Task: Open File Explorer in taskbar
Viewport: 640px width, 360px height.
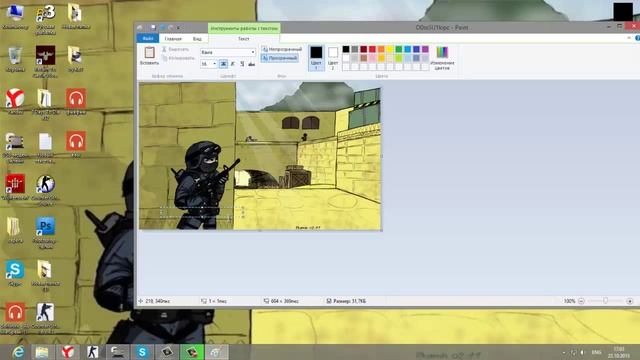Action: (42, 352)
